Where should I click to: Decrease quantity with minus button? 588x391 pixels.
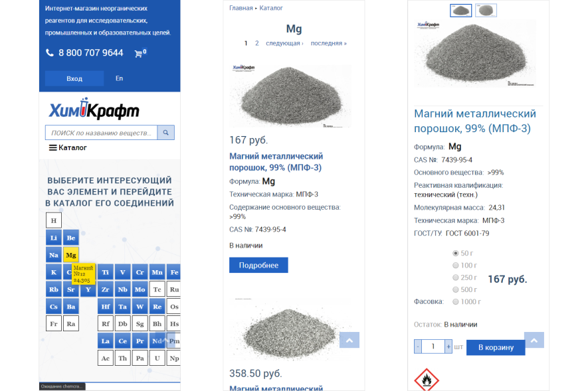418,347
